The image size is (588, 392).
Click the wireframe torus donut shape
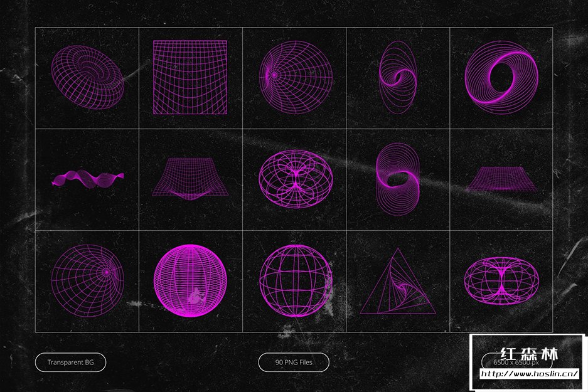pos(87,78)
